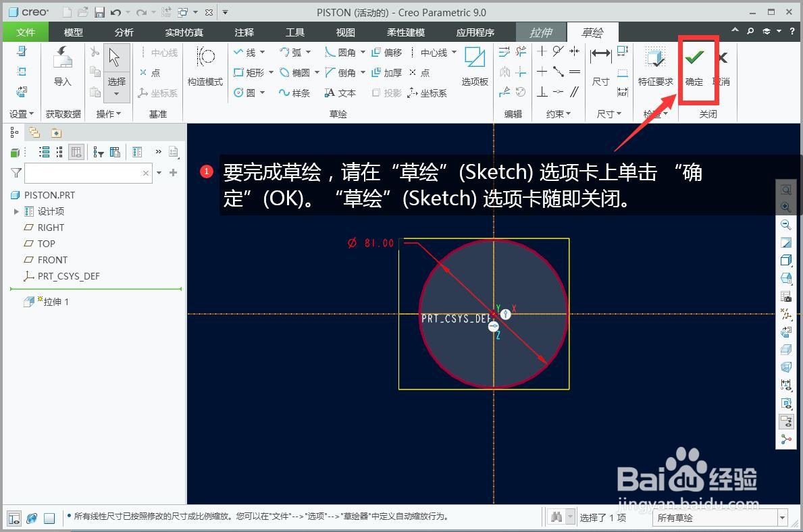
Task: Switch to the 注释 tab
Action: (x=244, y=32)
